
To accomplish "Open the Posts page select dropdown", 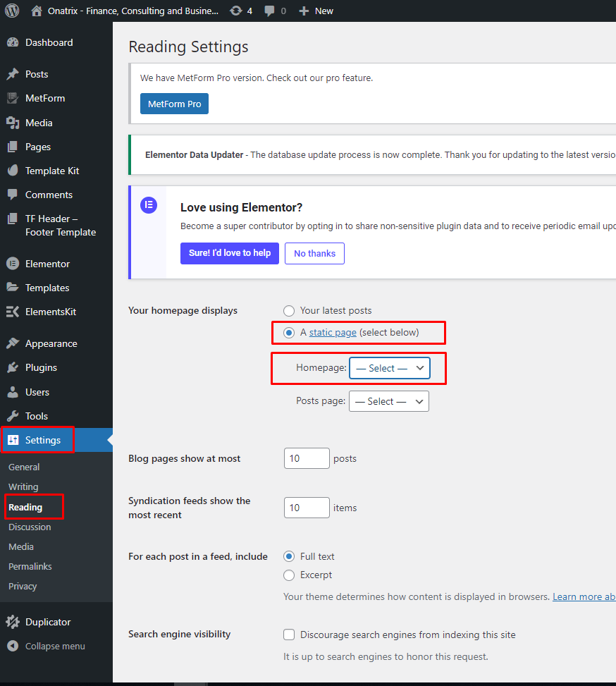I will (389, 401).
